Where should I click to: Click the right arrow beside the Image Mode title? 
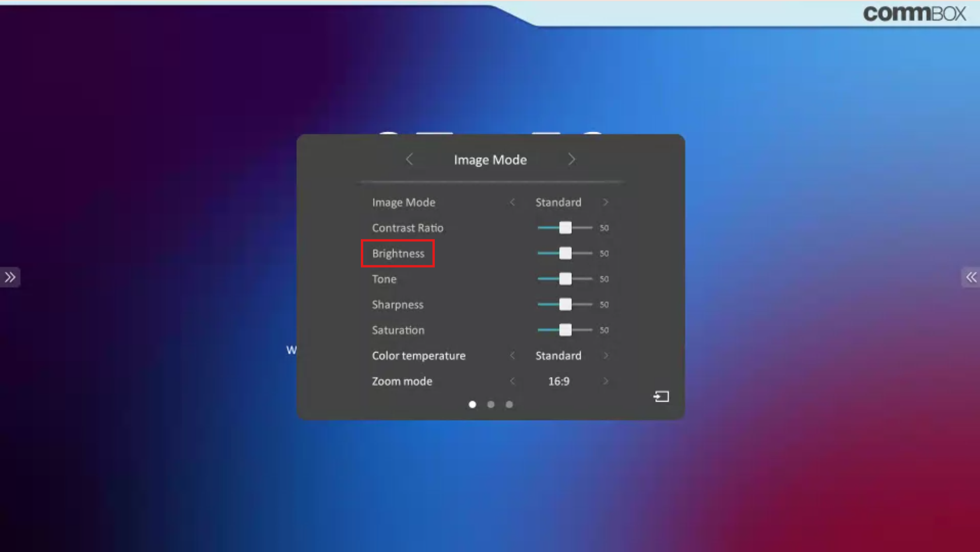[x=572, y=159]
